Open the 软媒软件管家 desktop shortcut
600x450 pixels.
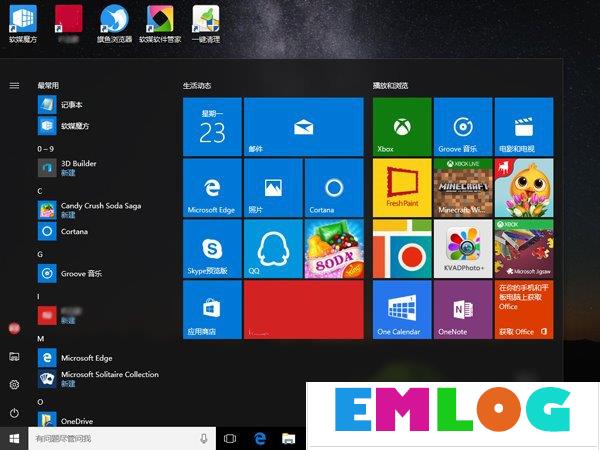[x=160, y=23]
